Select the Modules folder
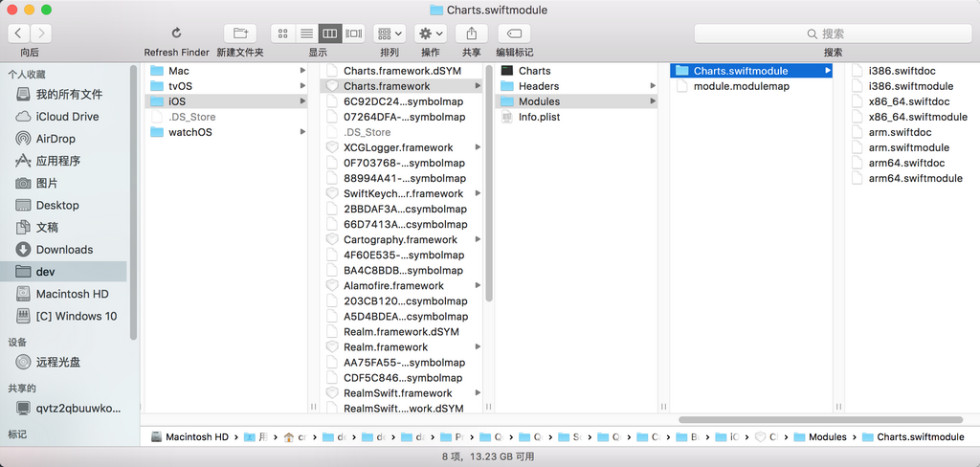980x467 pixels. pyautogui.click(x=576, y=101)
